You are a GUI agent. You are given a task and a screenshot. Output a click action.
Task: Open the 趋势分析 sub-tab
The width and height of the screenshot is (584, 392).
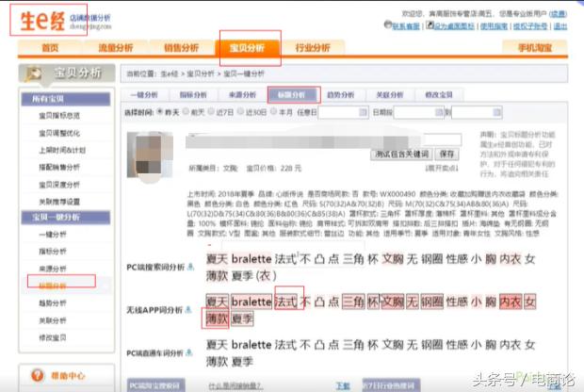[341, 94]
